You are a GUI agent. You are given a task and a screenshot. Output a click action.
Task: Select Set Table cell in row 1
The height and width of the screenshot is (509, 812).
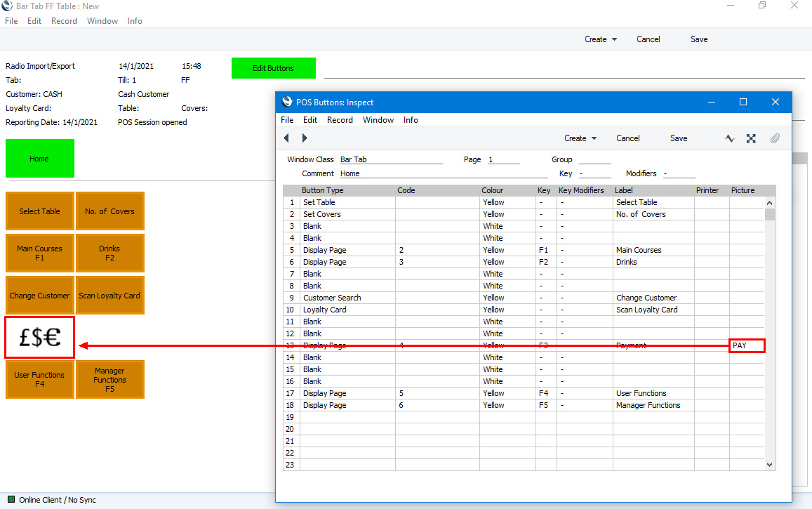coord(347,202)
